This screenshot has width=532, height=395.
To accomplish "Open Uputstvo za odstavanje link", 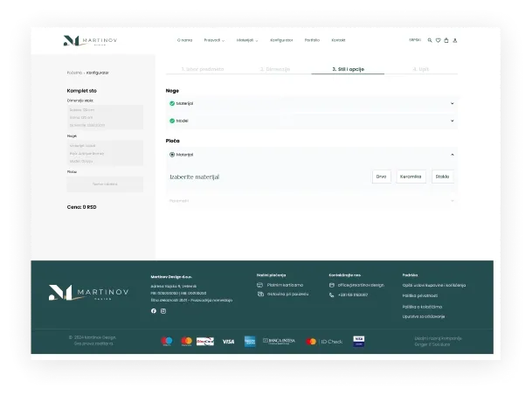I will pyautogui.click(x=424, y=316).
